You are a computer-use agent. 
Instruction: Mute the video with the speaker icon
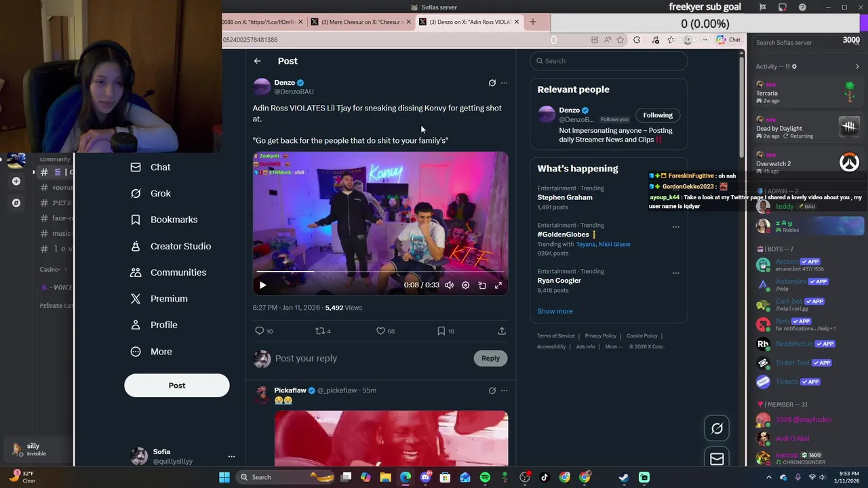coord(449,285)
